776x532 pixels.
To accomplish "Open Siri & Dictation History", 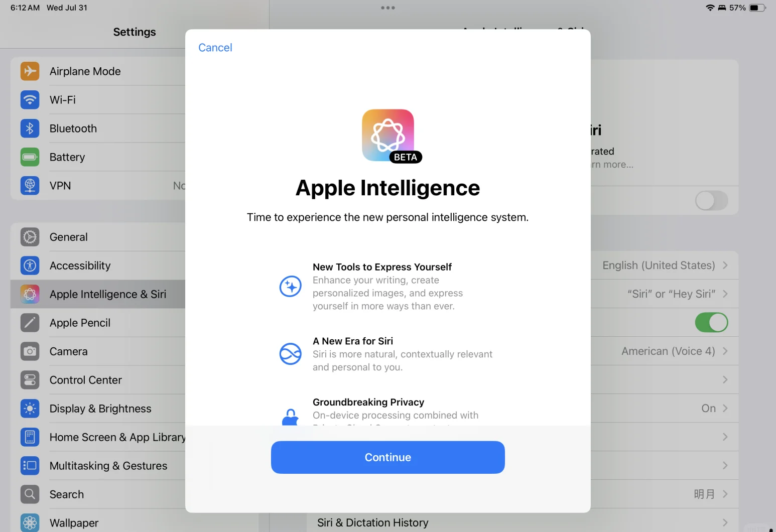I will point(372,522).
